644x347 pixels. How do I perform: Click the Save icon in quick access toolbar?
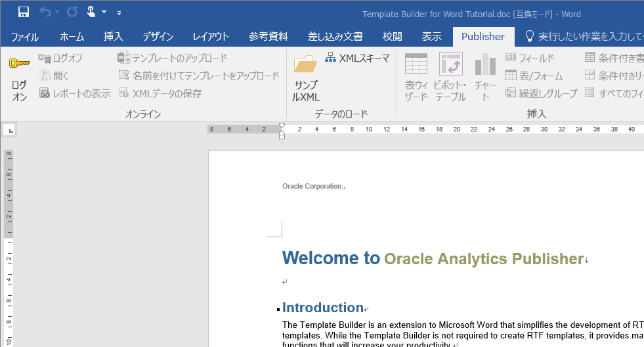(24, 12)
